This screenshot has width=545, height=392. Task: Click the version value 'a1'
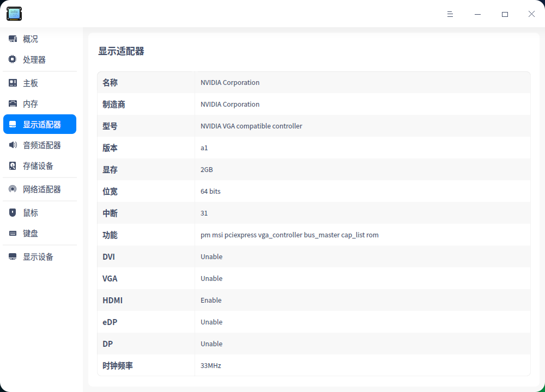point(204,148)
